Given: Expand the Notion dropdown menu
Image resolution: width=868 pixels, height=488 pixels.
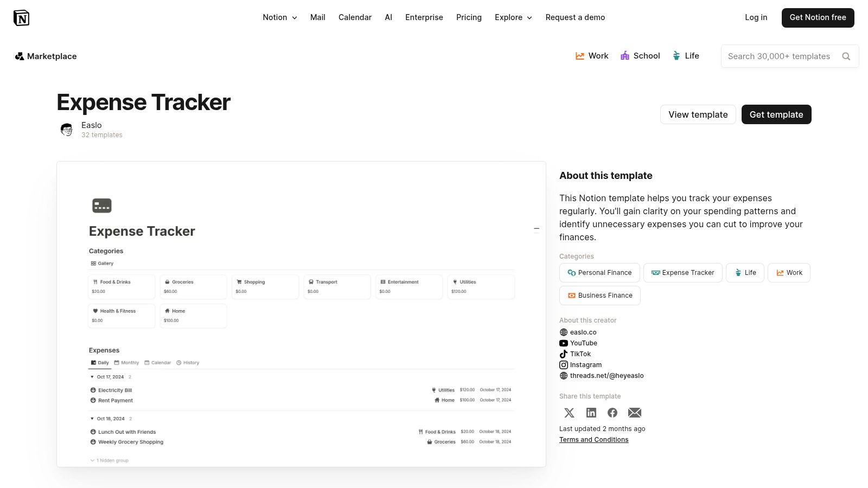Looking at the screenshot, I should 280,17.
